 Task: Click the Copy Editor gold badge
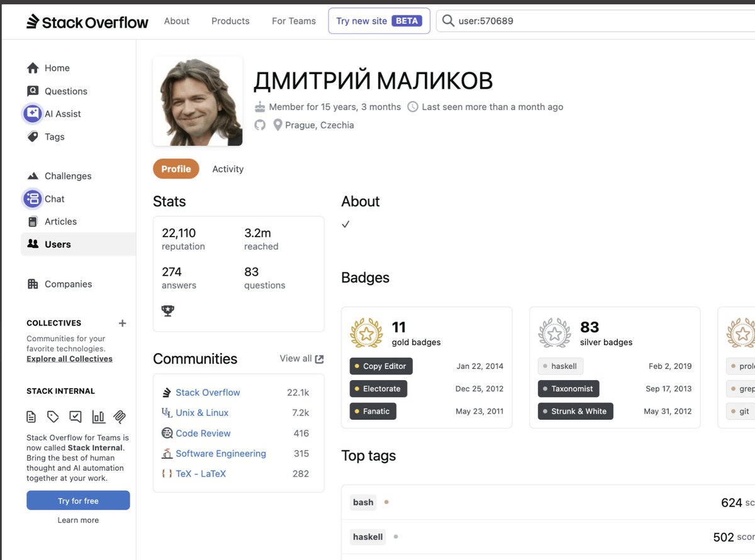pyautogui.click(x=381, y=366)
